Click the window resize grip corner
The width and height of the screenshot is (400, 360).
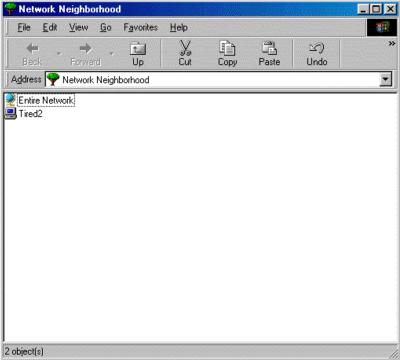393,353
